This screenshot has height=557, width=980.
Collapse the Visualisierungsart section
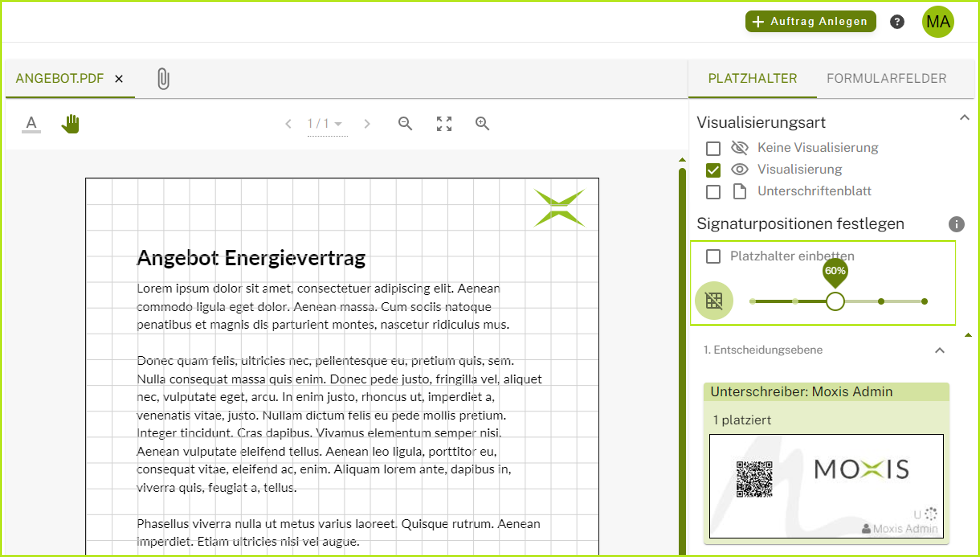pyautogui.click(x=964, y=118)
